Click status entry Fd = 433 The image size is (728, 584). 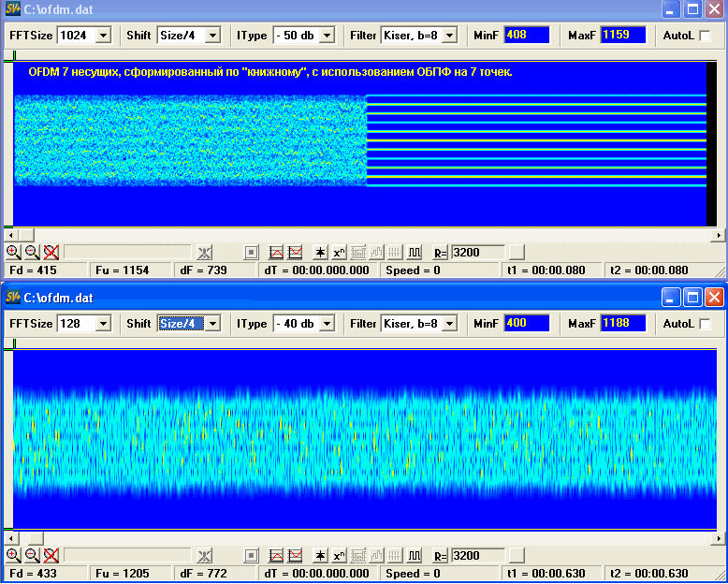[x=46, y=574]
